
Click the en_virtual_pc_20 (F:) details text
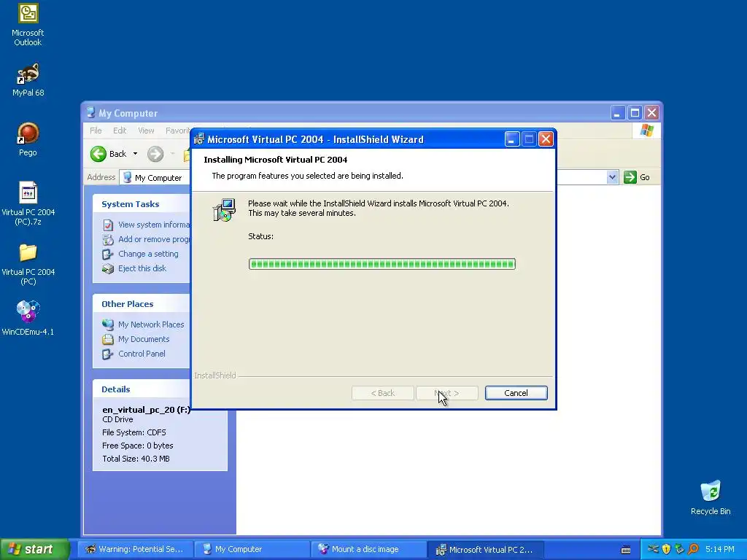[146, 410]
